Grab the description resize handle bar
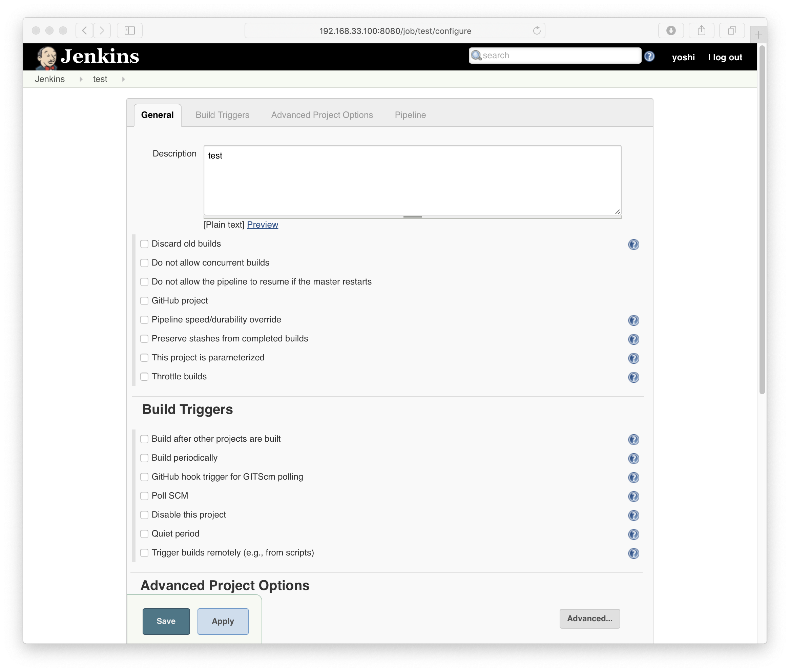The image size is (790, 672). (412, 217)
